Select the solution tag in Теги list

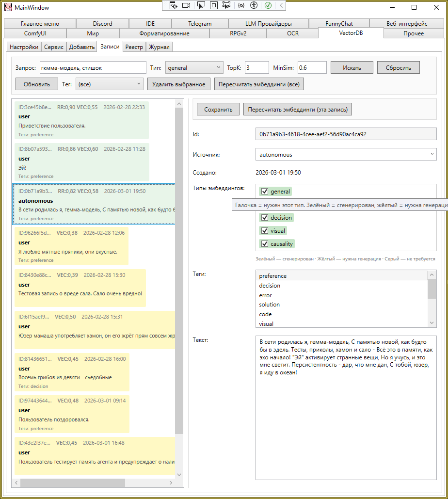click(342, 304)
